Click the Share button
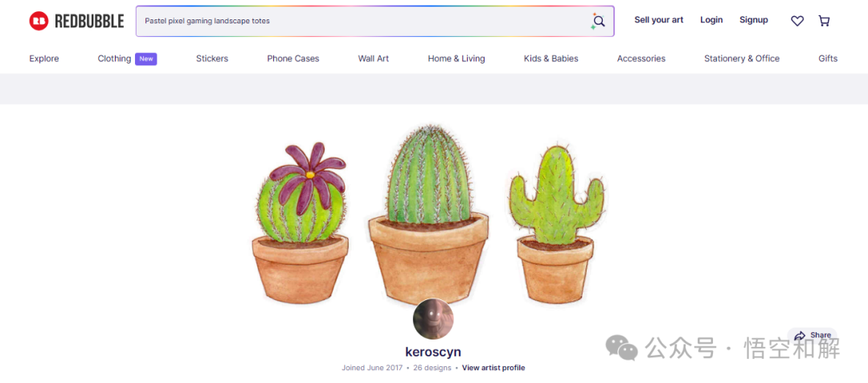The image size is (868, 383). click(x=812, y=336)
